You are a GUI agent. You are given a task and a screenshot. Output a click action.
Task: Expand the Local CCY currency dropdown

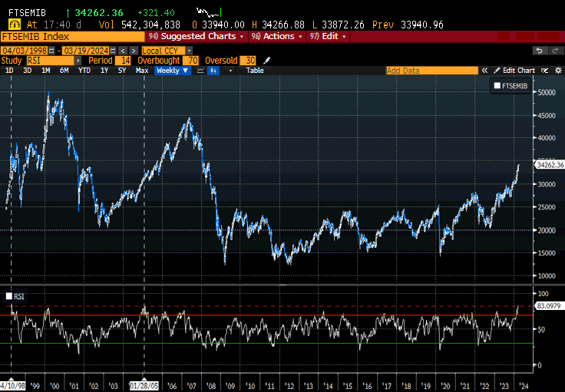(x=167, y=50)
